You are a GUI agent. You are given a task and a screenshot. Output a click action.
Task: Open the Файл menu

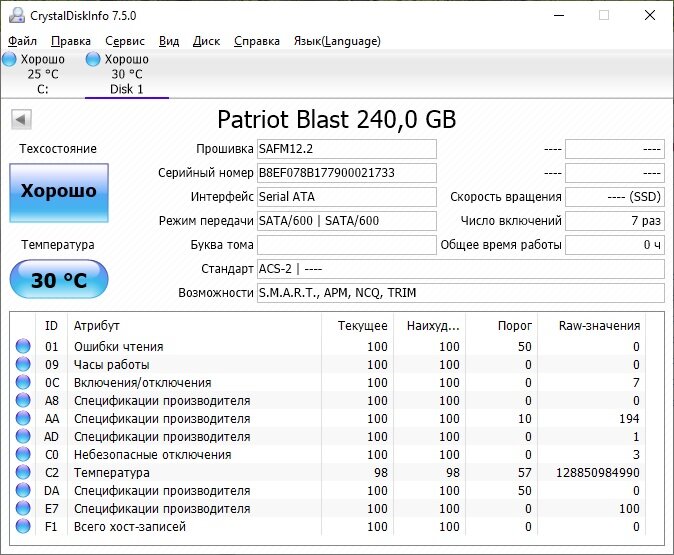22,41
